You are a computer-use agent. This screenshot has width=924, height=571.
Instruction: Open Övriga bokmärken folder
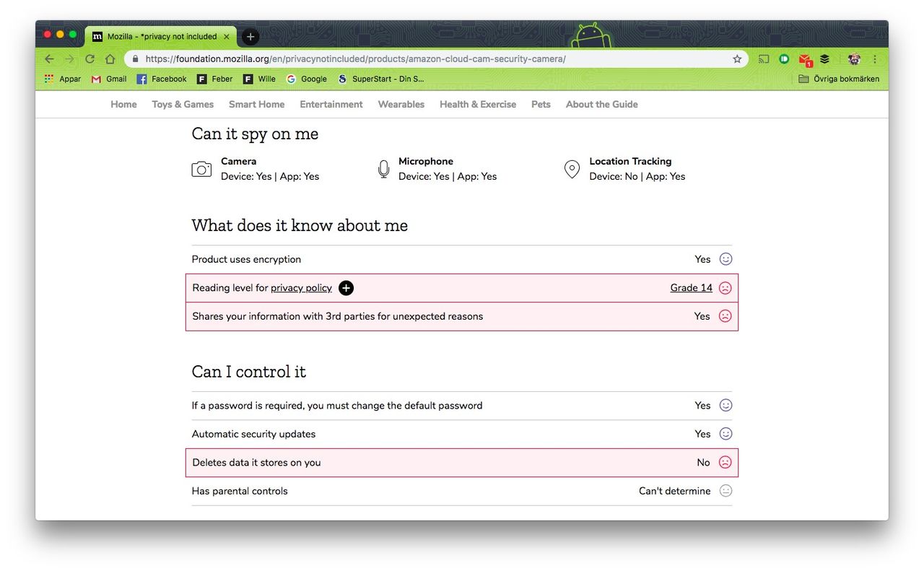839,79
